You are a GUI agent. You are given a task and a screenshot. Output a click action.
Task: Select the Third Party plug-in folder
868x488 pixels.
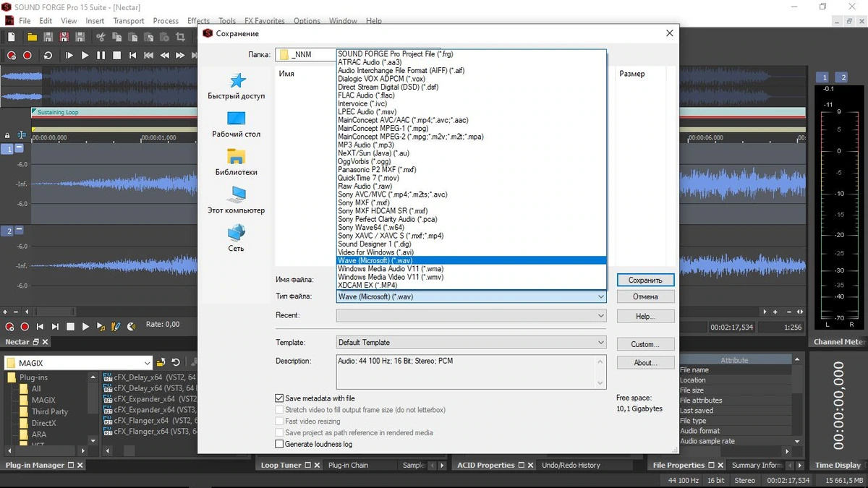click(x=50, y=411)
